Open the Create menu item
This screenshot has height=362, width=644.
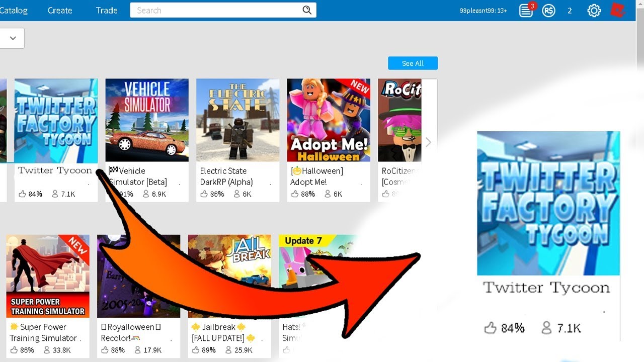point(60,10)
